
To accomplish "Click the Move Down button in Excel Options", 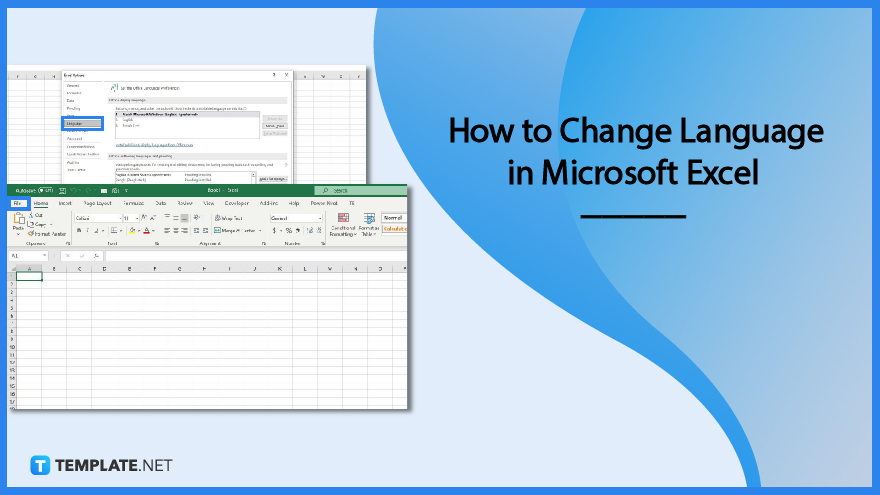I will click(x=275, y=126).
